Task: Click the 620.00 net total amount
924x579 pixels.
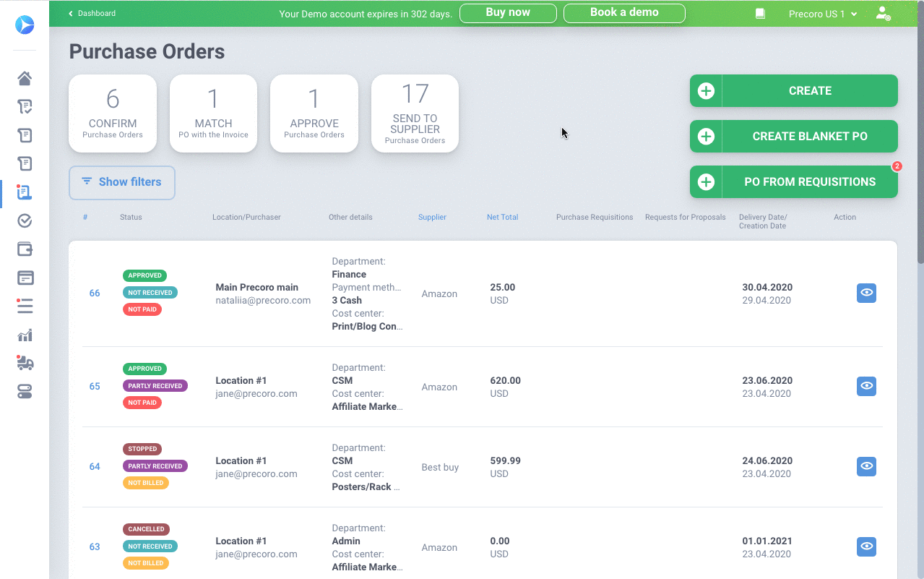Action: pyautogui.click(x=505, y=380)
